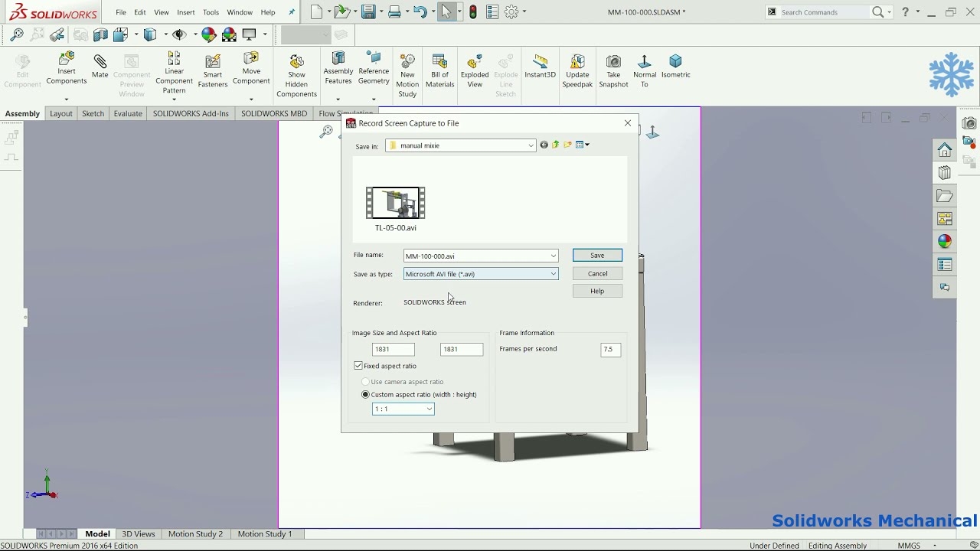Open the 3D Views tab
980x551 pixels.
click(x=139, y=534)
